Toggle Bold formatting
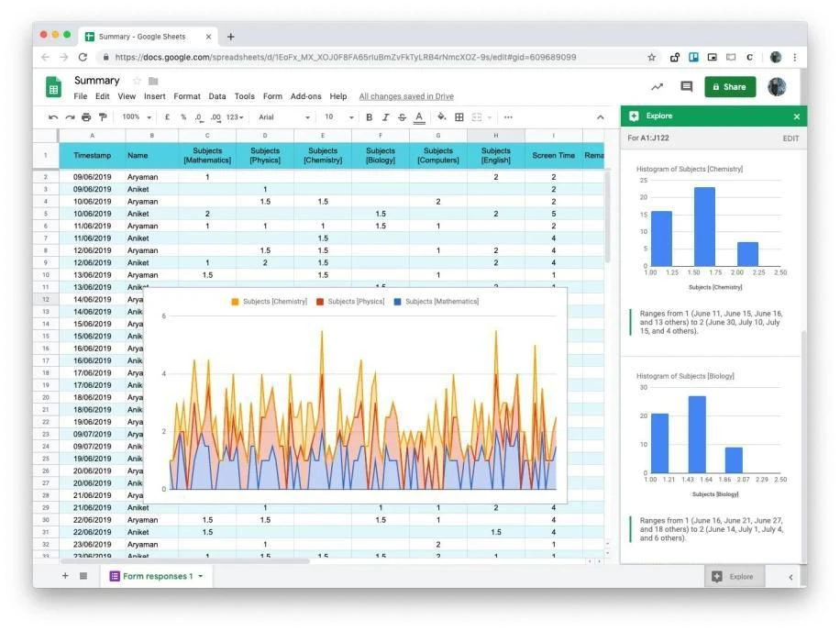The image size is (840, 631). 369,116
